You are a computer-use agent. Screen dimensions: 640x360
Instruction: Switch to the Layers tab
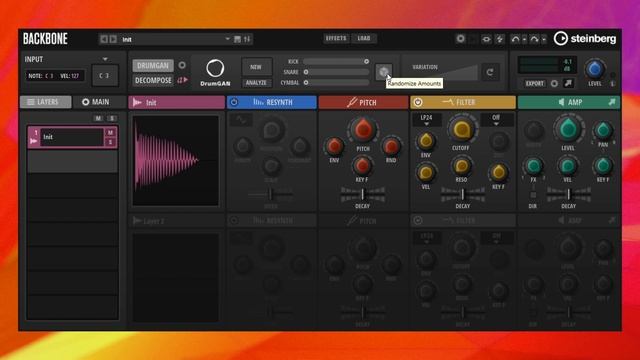click(45, 102)
